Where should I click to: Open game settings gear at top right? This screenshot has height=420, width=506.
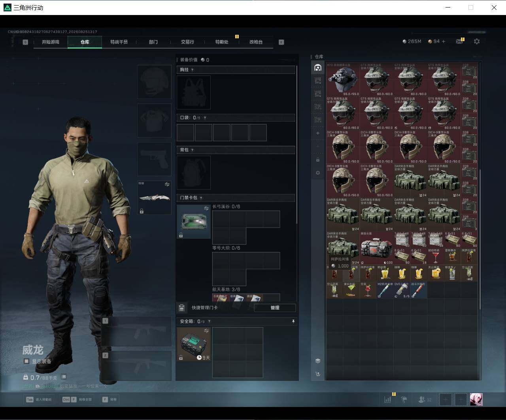coord(477,41)
